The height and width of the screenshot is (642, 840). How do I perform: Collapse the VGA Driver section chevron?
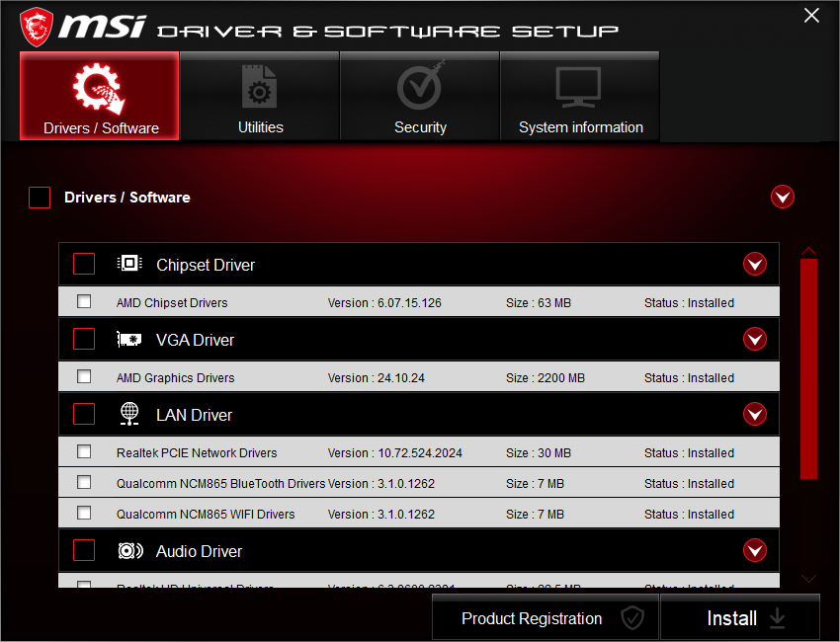(x=755, y=339)
